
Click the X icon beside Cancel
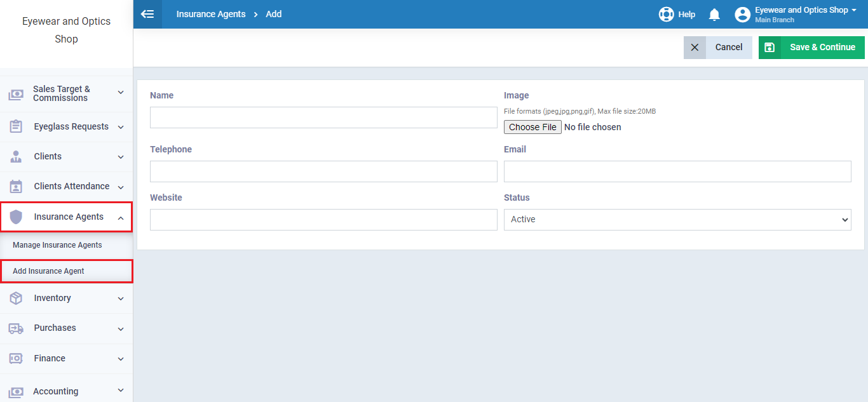[x=695, y=47]
